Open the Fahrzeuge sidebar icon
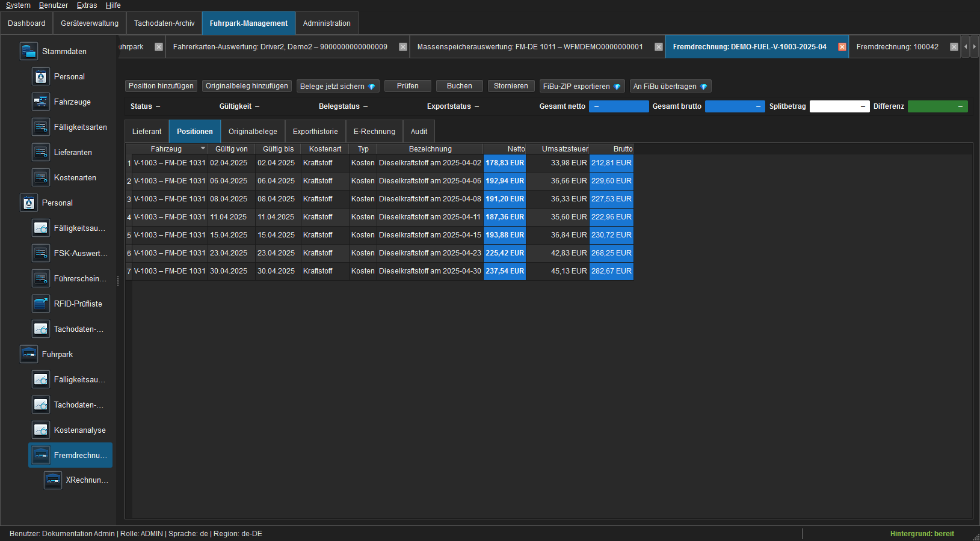 point(41,102)
